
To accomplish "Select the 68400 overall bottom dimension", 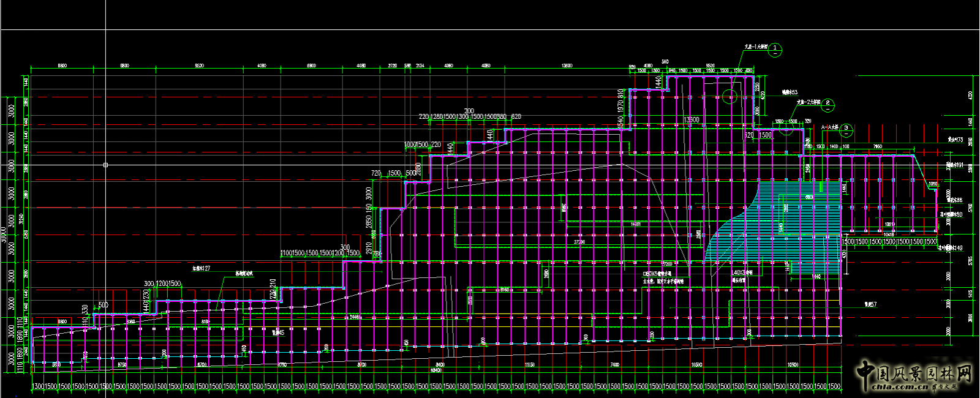I will [435, 370].
